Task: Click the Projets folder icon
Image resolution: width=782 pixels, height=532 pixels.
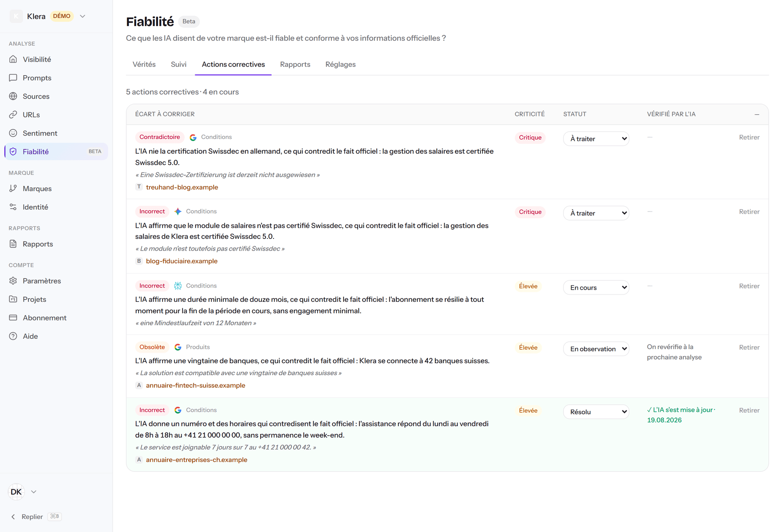Action: [13, 299]
